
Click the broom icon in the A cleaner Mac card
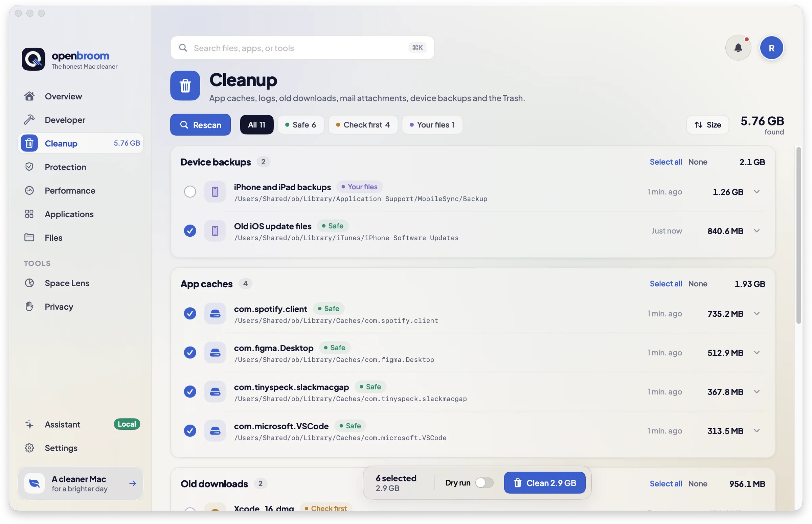pyautogui.click(x=35, y=483)
